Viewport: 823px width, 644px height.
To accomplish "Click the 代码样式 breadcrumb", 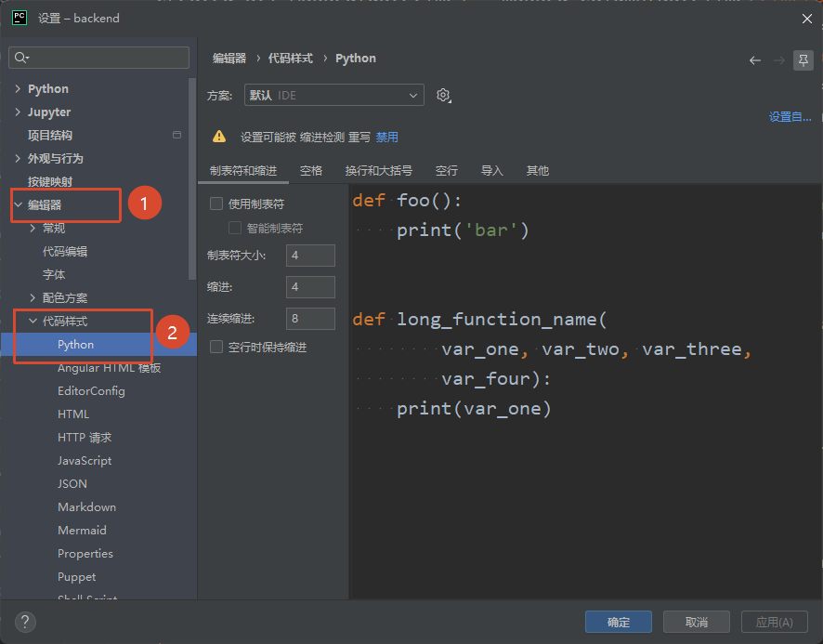I will pos(290,59).
